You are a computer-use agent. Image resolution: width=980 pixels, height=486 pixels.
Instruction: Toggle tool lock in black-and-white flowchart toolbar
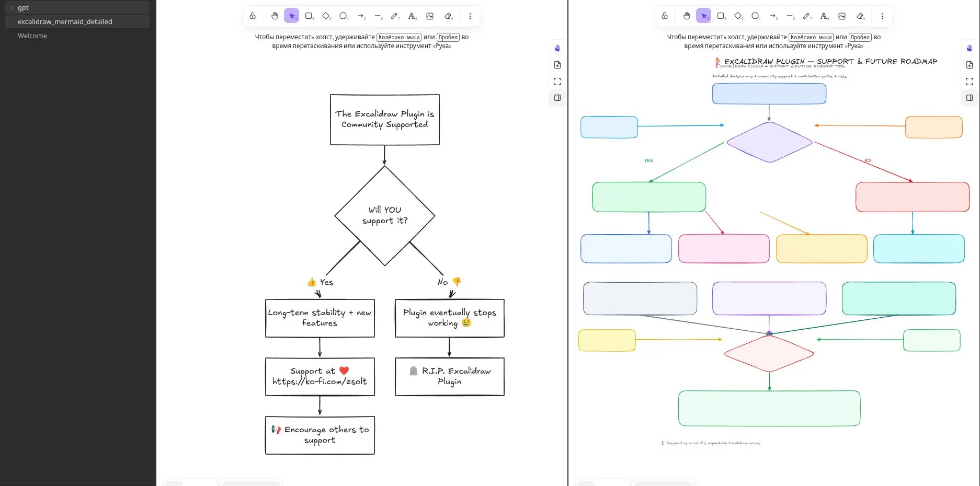click(x=253, y=16)
